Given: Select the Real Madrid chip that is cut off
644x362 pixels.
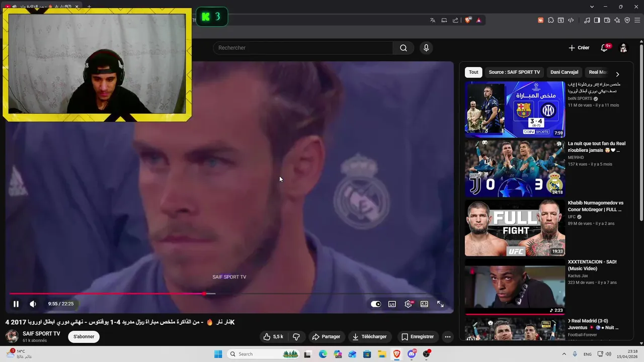Looking at the screenshot, I should point(597,72).
